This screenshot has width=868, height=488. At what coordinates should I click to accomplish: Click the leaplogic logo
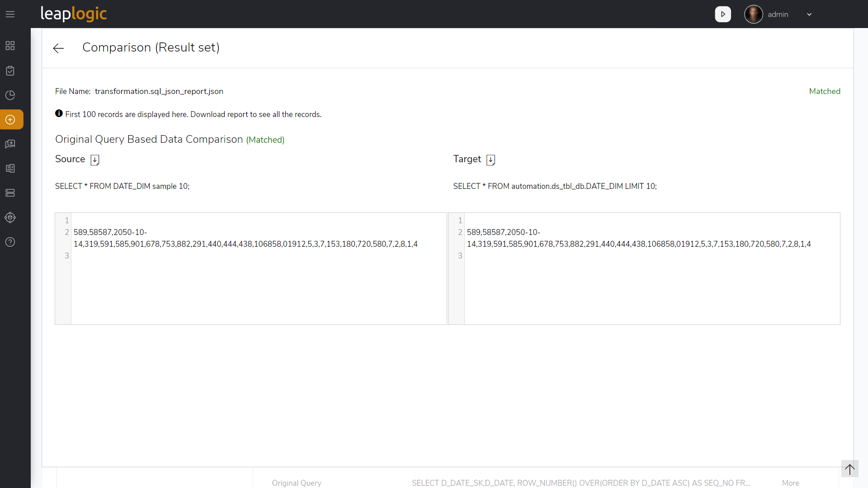tap(73, 14)
